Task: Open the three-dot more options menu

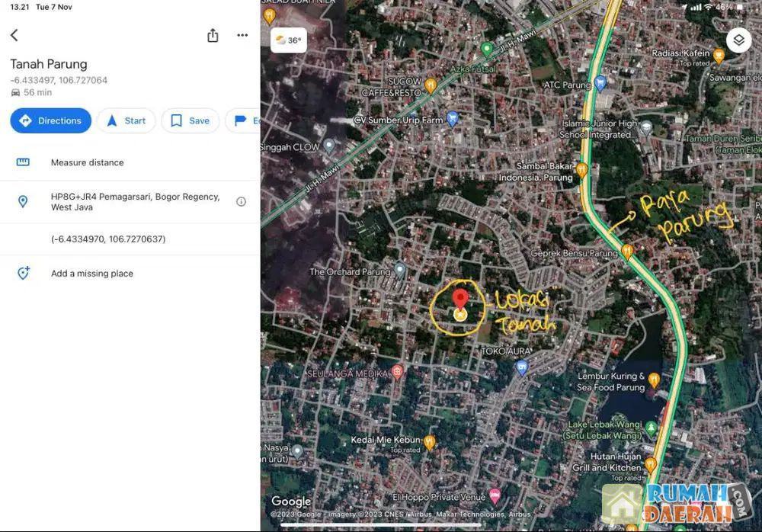Action: [242, 35]
